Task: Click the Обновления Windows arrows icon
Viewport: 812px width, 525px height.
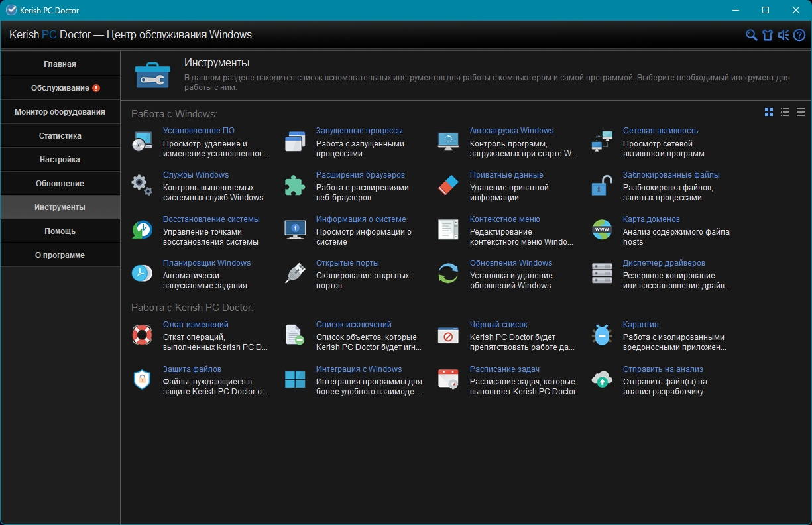Action: (x=449, y=274)
